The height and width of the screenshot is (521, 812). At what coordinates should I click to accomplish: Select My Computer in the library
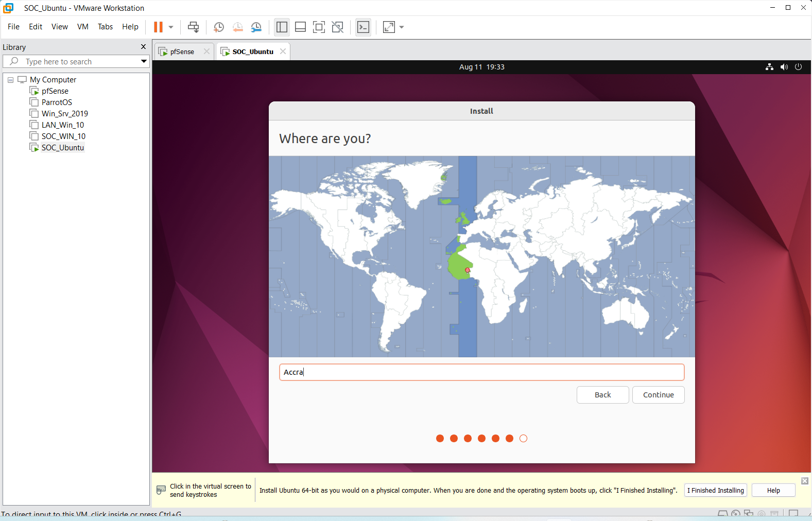pos(53,80)
